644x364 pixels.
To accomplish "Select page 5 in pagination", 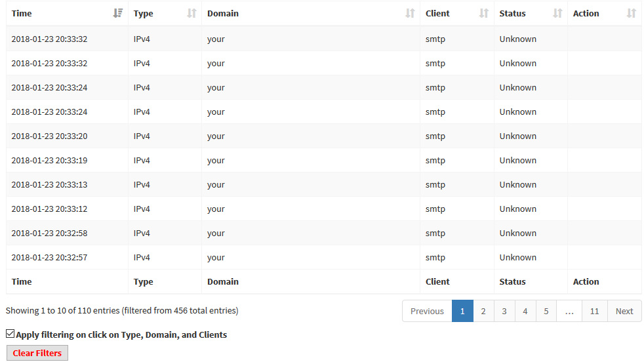I will point(546,311).
